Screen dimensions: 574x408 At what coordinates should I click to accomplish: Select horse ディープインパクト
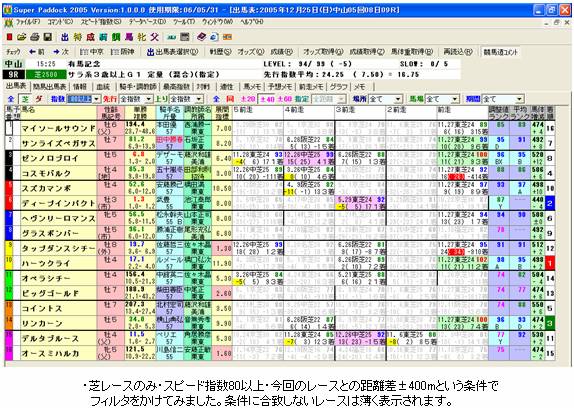tap(58, 203)
